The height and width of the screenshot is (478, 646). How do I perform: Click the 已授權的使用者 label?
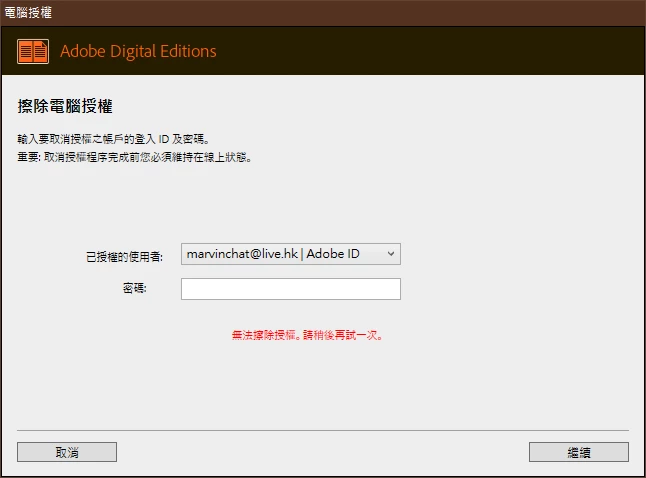click(x=124, y=257)
